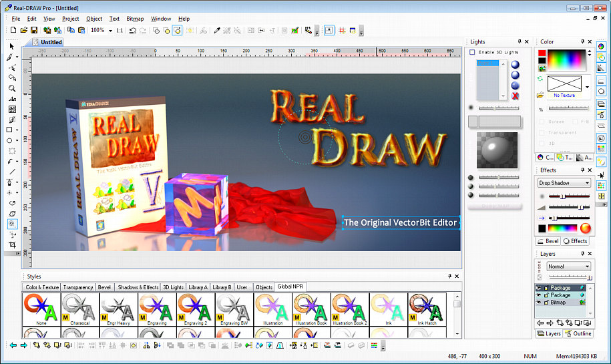Click the Open folder icon in toolbar
The height and width of the screenshot is (364, 611).
(24, 30)
